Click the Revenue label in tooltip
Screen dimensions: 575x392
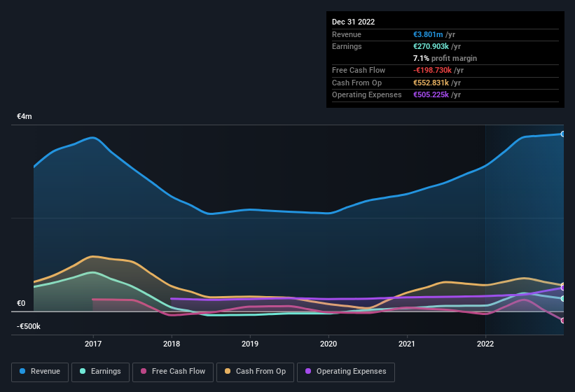[x=347, y=34]
